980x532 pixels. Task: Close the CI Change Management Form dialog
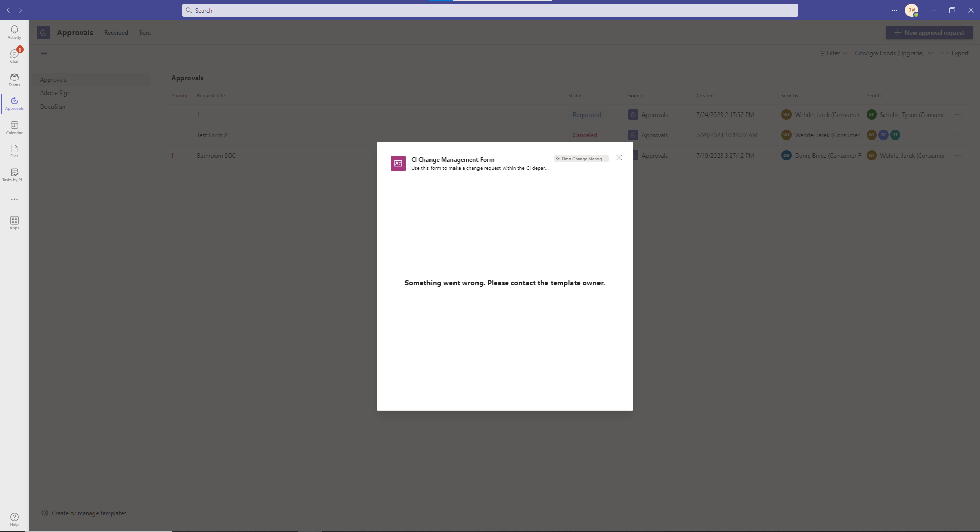[x=619, y=158]
